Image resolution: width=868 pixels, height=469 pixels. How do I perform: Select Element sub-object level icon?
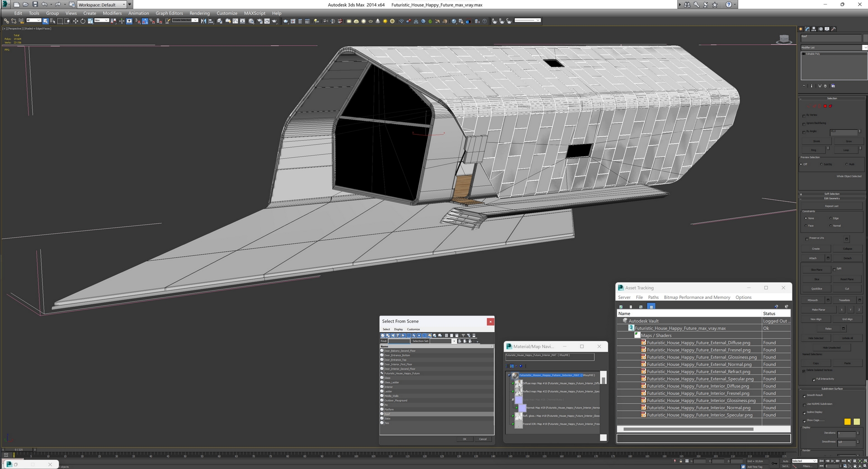pos(830,106)
